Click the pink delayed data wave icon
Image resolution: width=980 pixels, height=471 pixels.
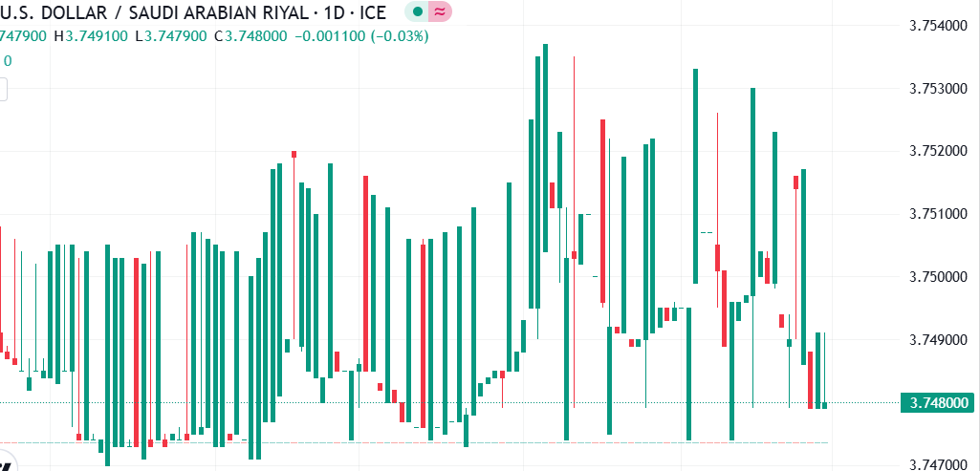click(440, 11)
